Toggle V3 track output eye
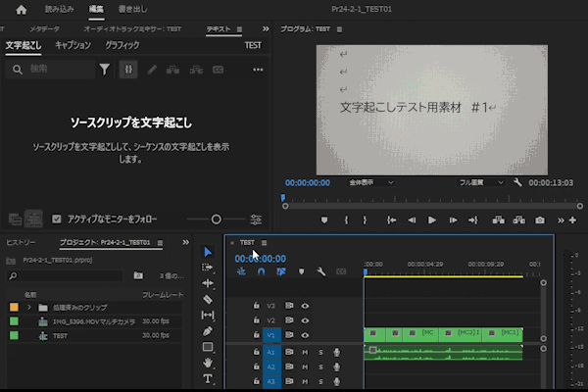Image resolution: width=588 pixels, height=392 pixels. pyautogui.click(x=305, y=306)
